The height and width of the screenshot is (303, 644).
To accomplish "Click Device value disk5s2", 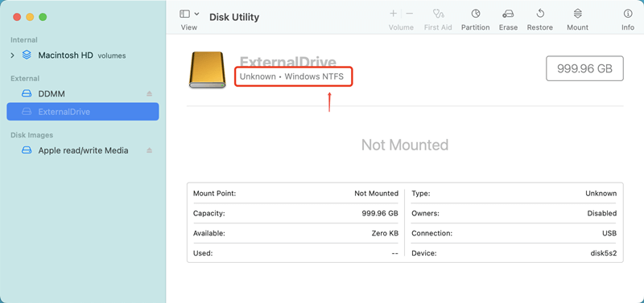I will (x=603, y=253).
